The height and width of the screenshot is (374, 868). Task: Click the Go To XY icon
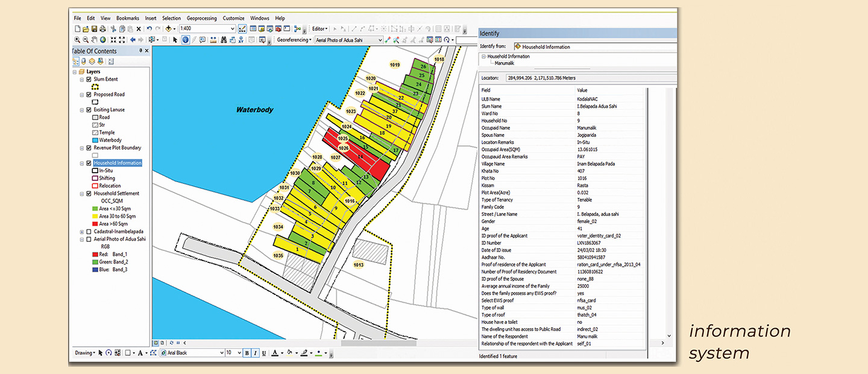pyautogui.click(x=241, y=40)
